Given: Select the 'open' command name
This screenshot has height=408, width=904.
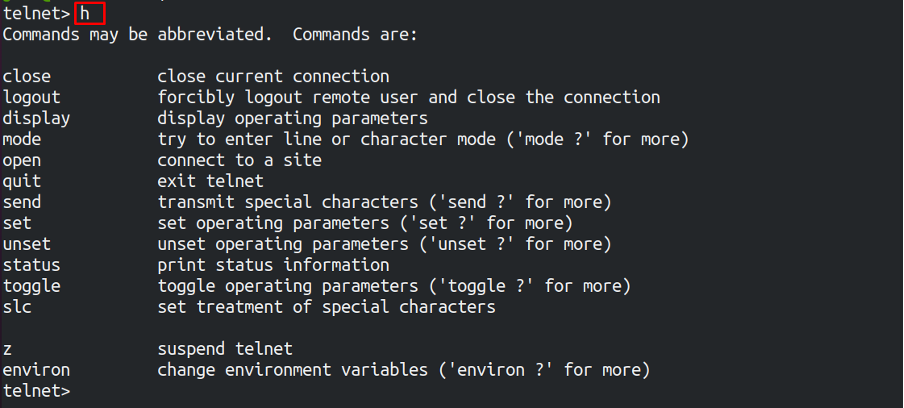Looking at the screenshot, I should point(22,160).
